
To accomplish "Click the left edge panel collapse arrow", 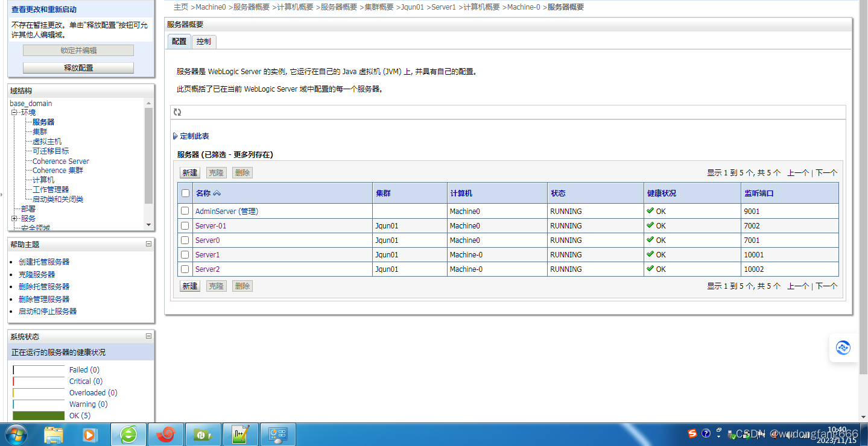I will (2, 195).
